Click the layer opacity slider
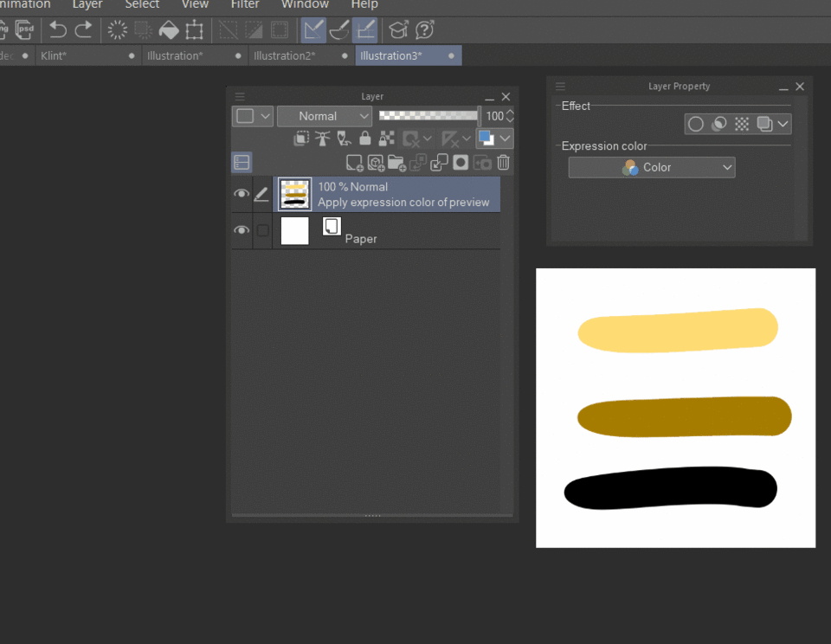The image size is (831, 644). point(428,115)
